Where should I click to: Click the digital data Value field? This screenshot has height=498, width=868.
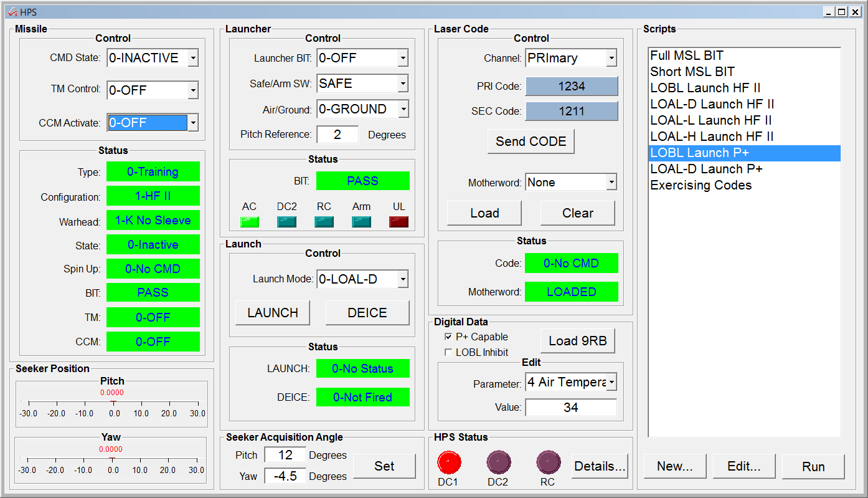pyautogui.click(x=571, y=408)
